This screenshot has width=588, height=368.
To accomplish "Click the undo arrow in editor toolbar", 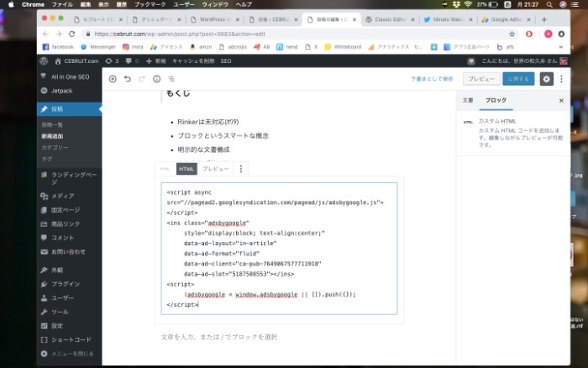I will pos(127,78).
